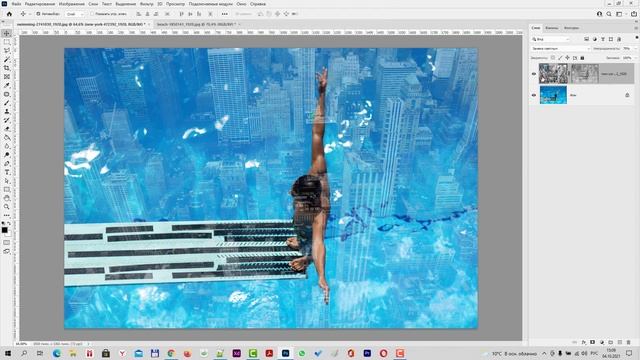Filter layers by pixel layer icon

click(x=587, y=39)
